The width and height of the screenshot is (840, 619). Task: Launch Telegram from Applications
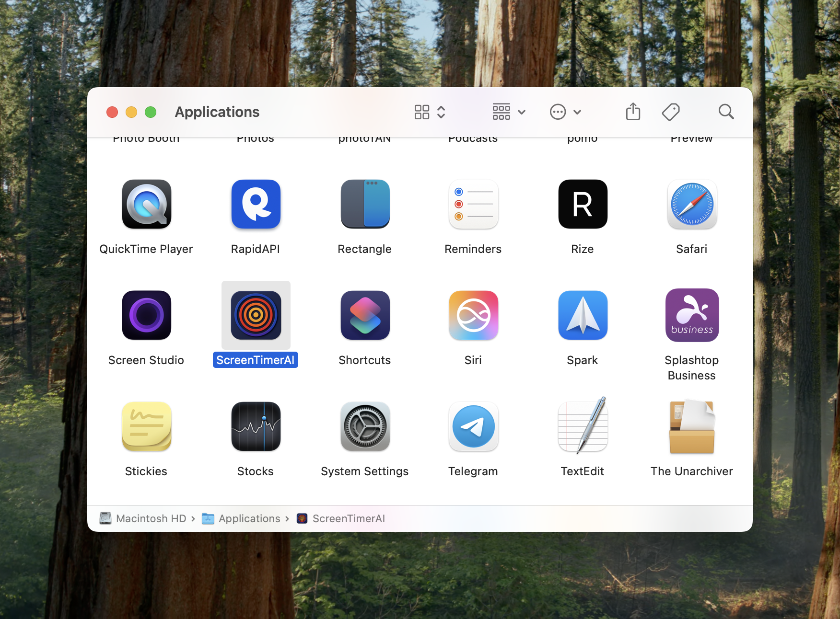[x=473, y=426]
